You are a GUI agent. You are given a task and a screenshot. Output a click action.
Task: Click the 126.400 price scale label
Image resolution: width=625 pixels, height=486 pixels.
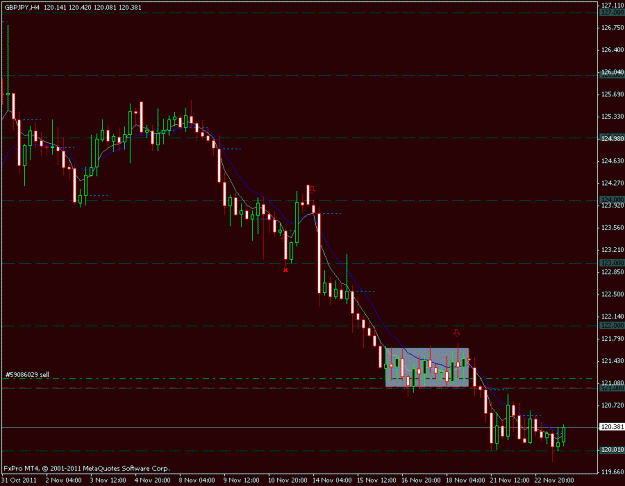612,50
